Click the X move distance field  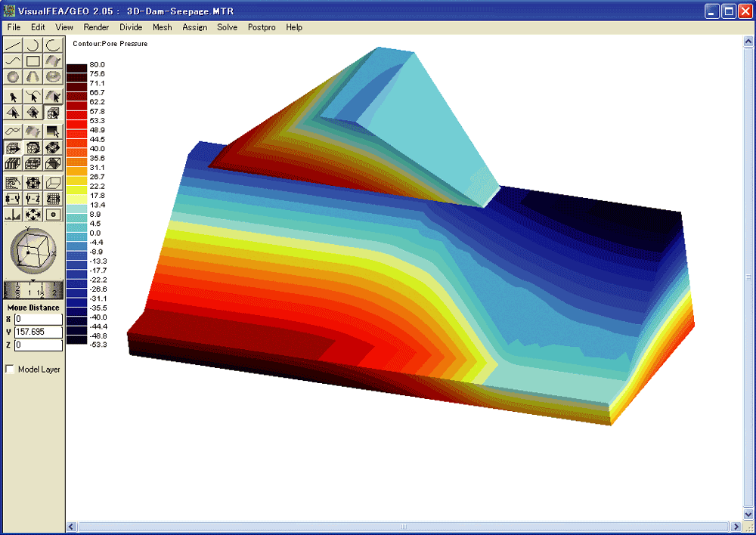click(39, 319)
